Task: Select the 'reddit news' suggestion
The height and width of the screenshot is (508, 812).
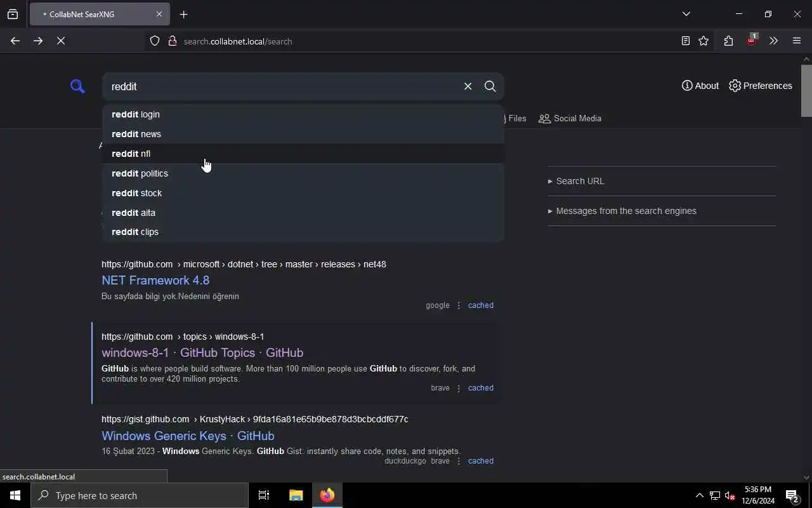Action: pyautogui.click(x=303, y=134)
